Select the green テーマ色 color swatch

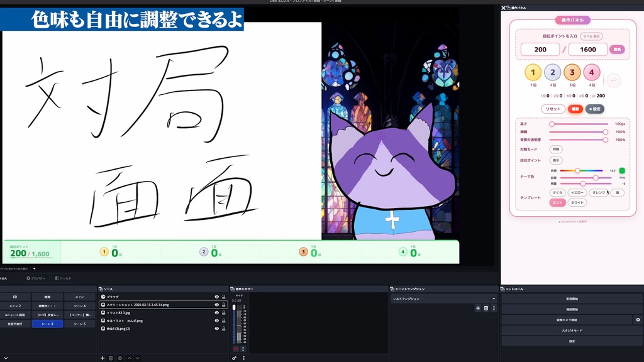coord(623,170)
